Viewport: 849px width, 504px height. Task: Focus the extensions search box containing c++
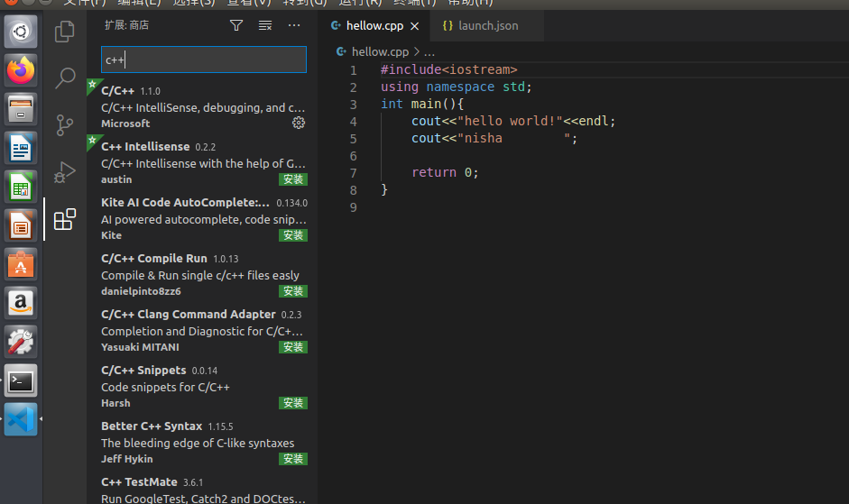point(204,60)
